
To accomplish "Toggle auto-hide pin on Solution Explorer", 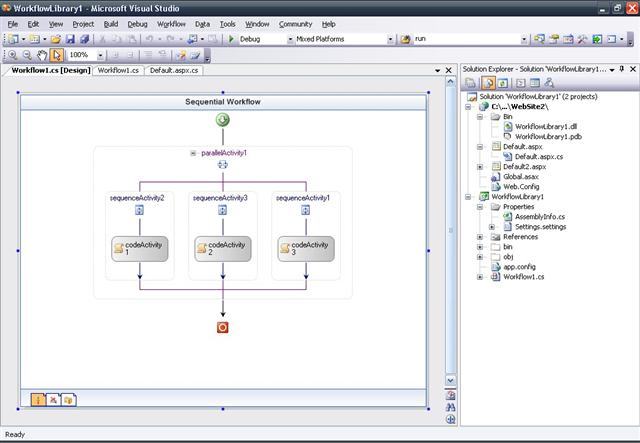I will pyautogui.click(x=622, y=69).
